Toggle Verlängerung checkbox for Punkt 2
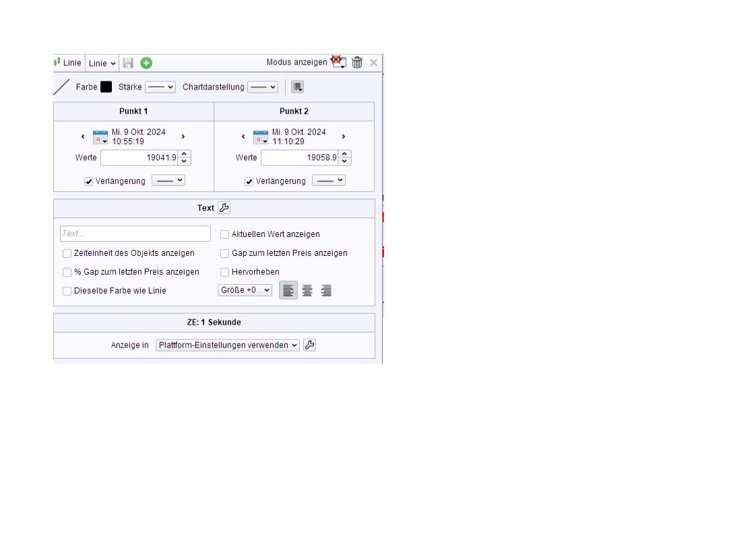 tap(249, 181)
